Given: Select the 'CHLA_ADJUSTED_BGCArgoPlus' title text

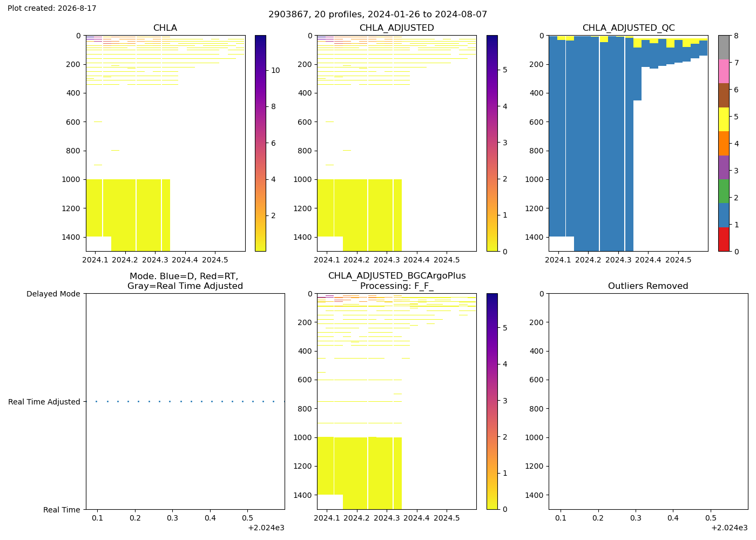Looking at the screenshot, I should coord(397,276).
